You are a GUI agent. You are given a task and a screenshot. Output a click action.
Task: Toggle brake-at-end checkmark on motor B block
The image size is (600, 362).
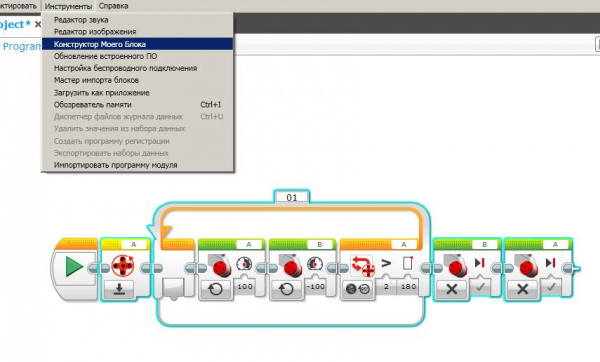pos(480,287)
